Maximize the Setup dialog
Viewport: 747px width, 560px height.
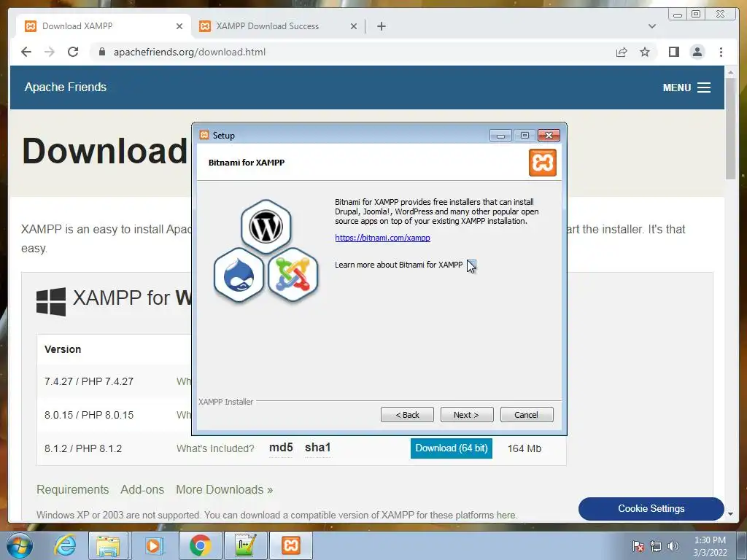pyautogui.click(x=525, y=136)
